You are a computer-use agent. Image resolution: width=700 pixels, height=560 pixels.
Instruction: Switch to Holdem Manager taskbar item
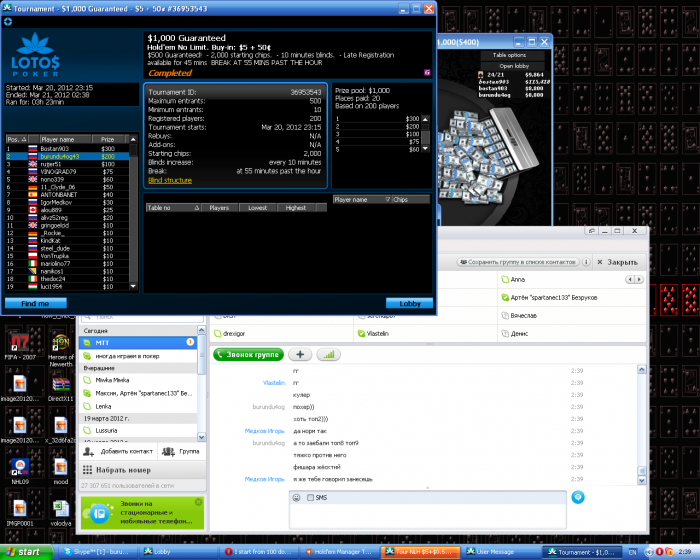339,552
